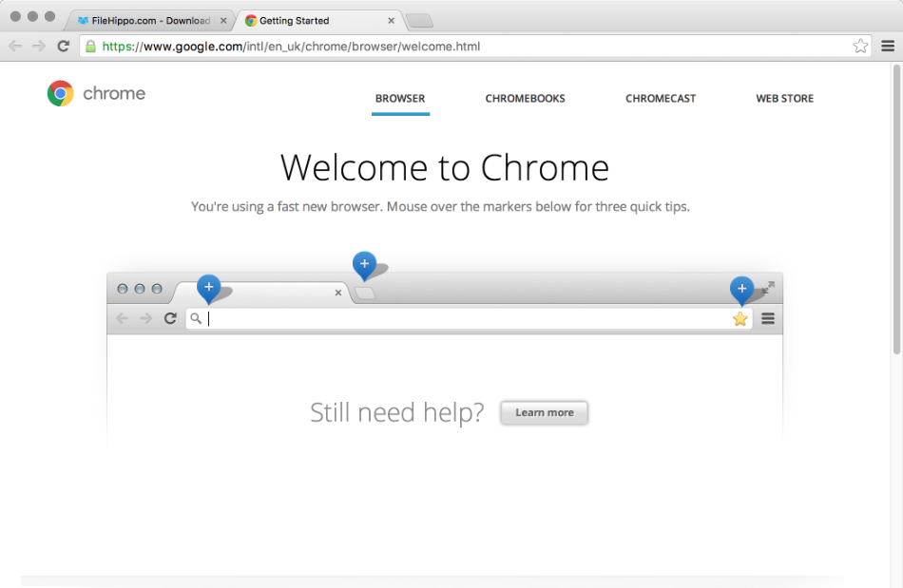This screenshot has height=588, width=903.
Task: Click the plus marker on the illustrated tab
Action: pyautogui.click(x=208, y=288)
